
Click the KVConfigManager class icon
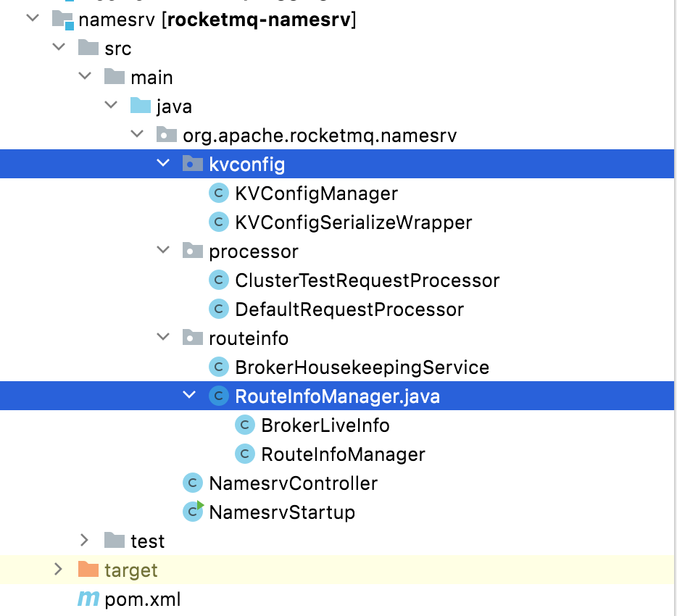(219, 193)
